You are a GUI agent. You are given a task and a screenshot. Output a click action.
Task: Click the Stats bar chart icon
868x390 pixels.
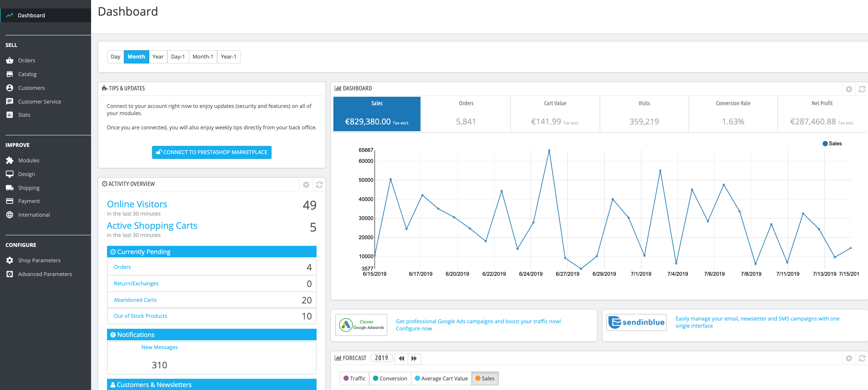(10, 115)
